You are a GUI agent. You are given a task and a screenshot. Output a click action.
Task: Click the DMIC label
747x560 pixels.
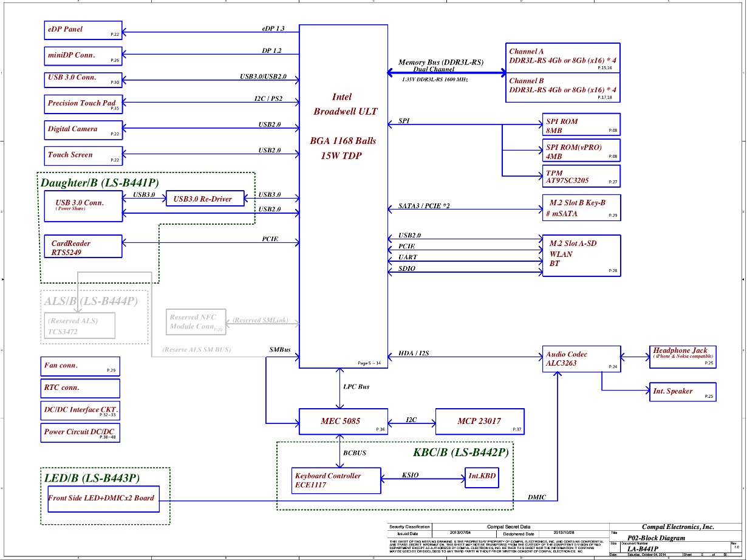536,497
